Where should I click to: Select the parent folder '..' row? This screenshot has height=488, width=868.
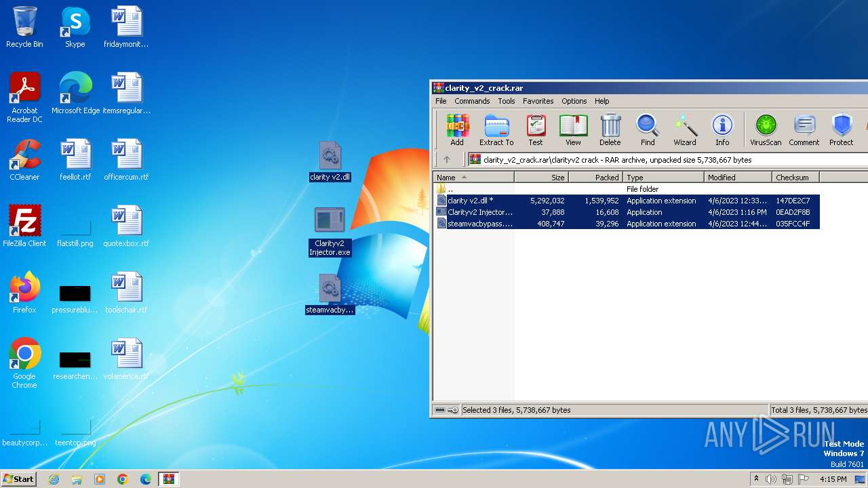click(x=627, y=189)
